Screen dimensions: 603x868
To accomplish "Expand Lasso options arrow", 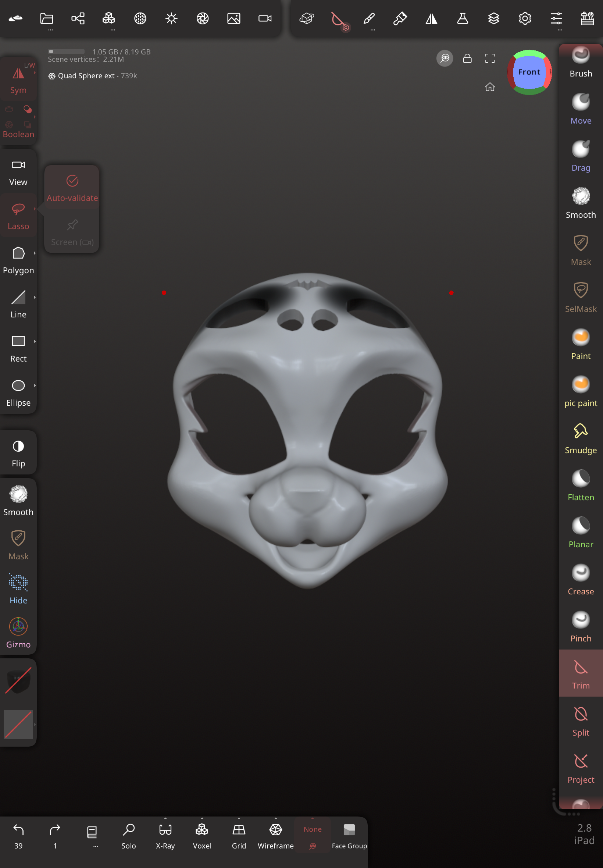I will pos(35,209).
